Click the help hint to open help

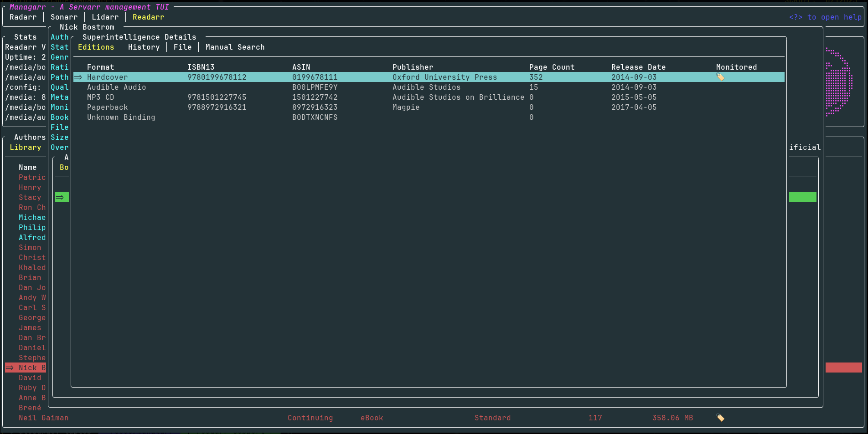coord(825,17)
